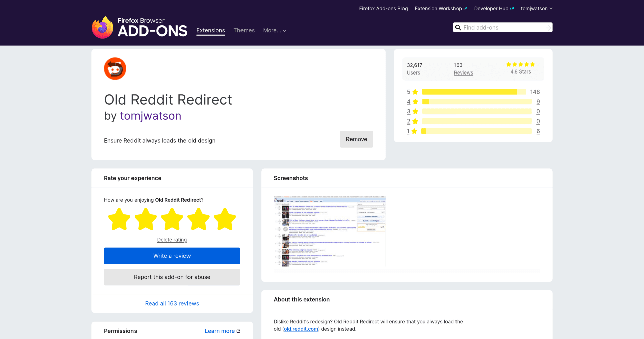This screenshot has height=339, width=644.
Task: Click the Firefox Browser Add-ons logo
Action: [140, 28]
